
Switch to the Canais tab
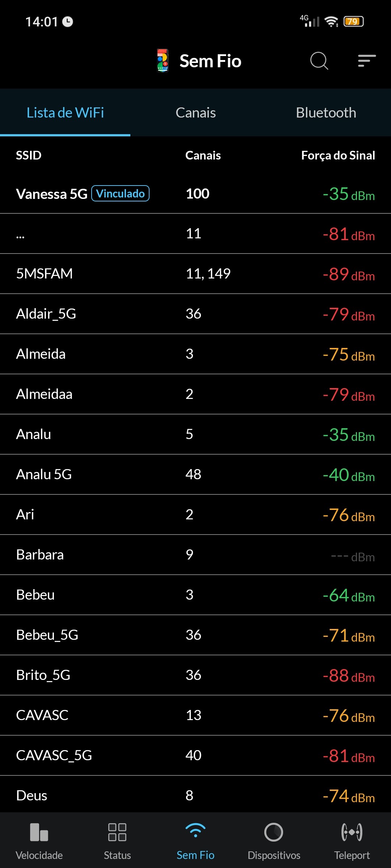(195, 113)
